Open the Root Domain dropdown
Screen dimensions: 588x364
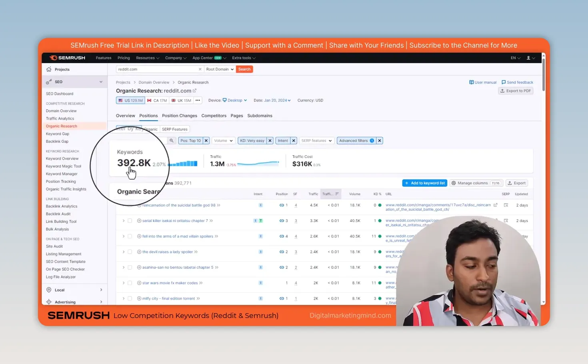click(x=220, y=69)
